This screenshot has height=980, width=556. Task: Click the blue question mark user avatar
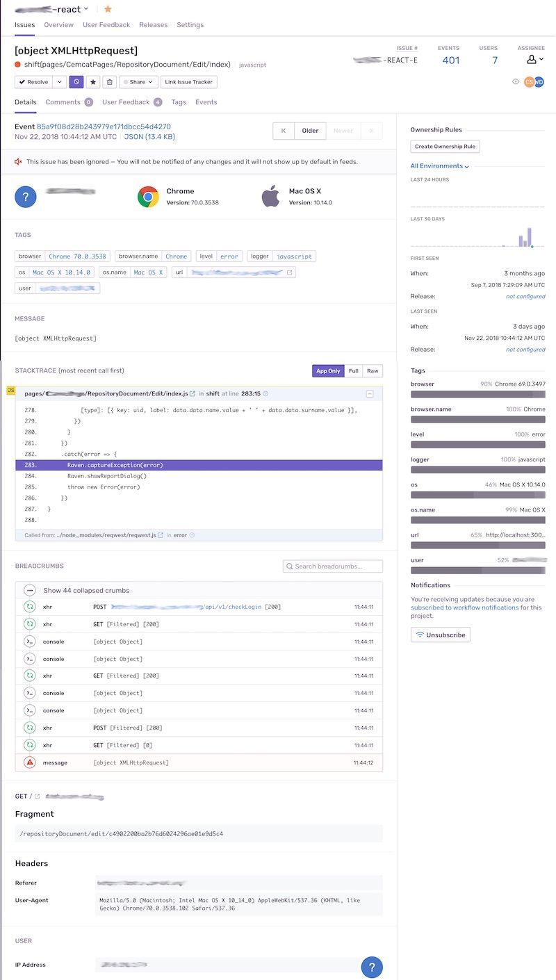(x=26, y=197)
